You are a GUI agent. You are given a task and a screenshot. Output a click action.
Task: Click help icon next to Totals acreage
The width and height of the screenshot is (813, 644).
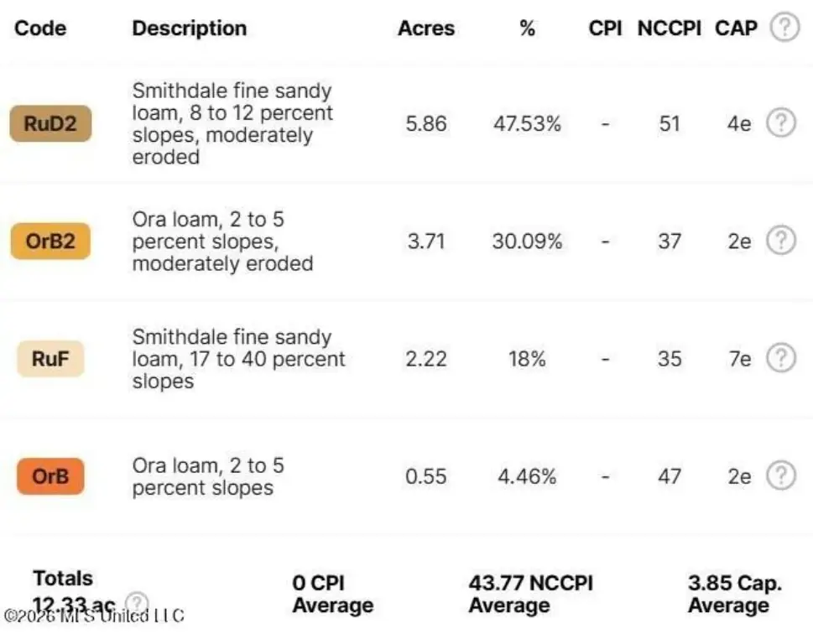point(137,603)
